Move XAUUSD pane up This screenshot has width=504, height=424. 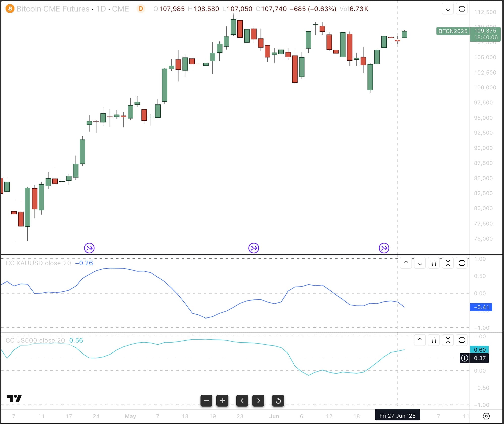tap(406, 263)
